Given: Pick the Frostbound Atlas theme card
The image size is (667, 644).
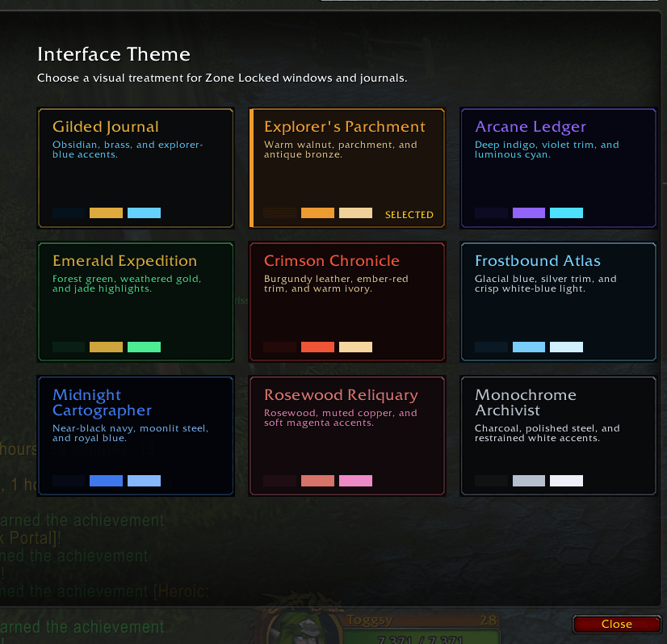Looking at the screenshot, I should click(x=558, y=301).
